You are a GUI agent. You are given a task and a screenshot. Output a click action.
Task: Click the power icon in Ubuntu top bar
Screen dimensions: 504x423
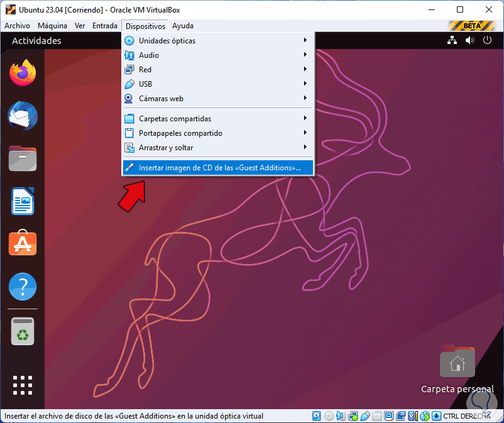coord(487,40)
